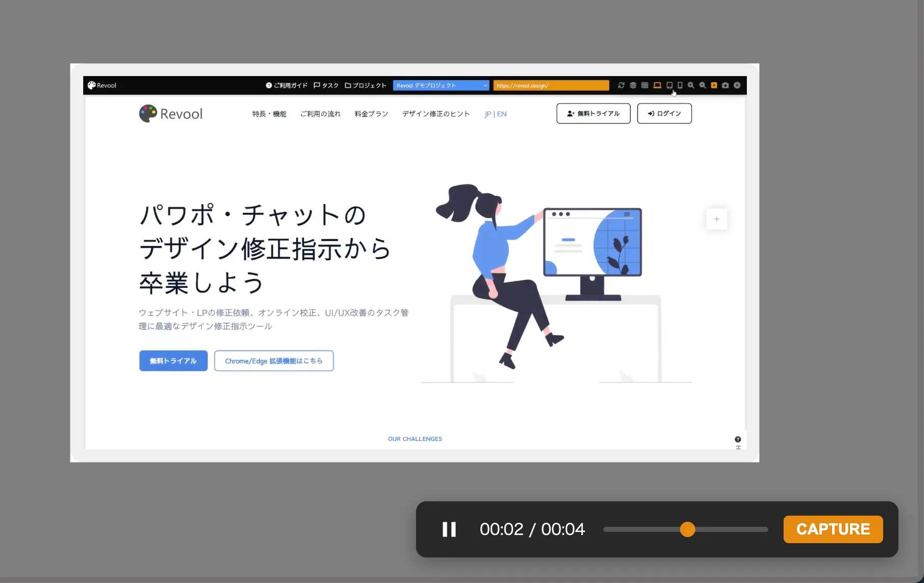Image resolution: width=924 pixels, height=583 pixels.
Task: Switch language from JP to EN
Action: (x=502, y=114)
